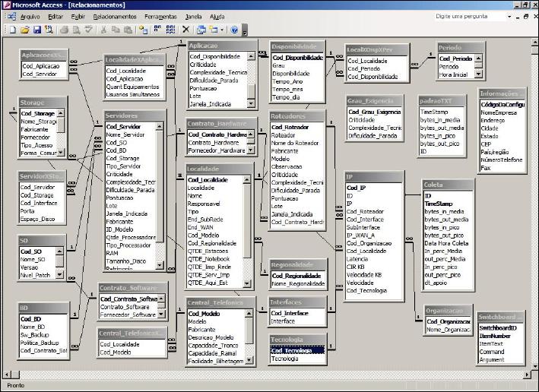
Task: Open the toolbar options arrow
Action: coord(245,30)
